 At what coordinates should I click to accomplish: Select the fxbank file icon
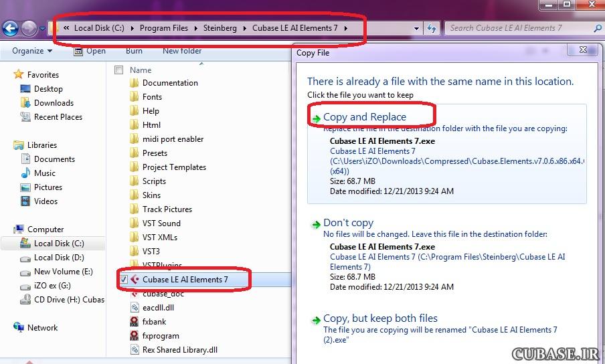point(135,322)
